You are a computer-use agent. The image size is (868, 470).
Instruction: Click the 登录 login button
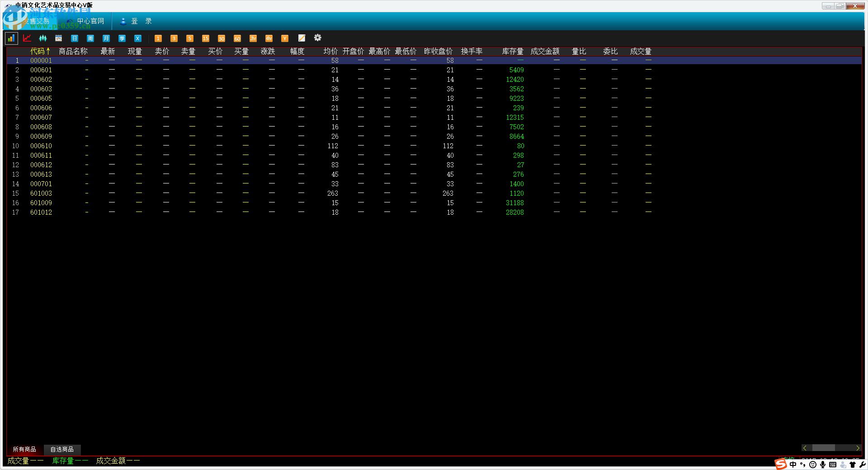pos(136,21)
